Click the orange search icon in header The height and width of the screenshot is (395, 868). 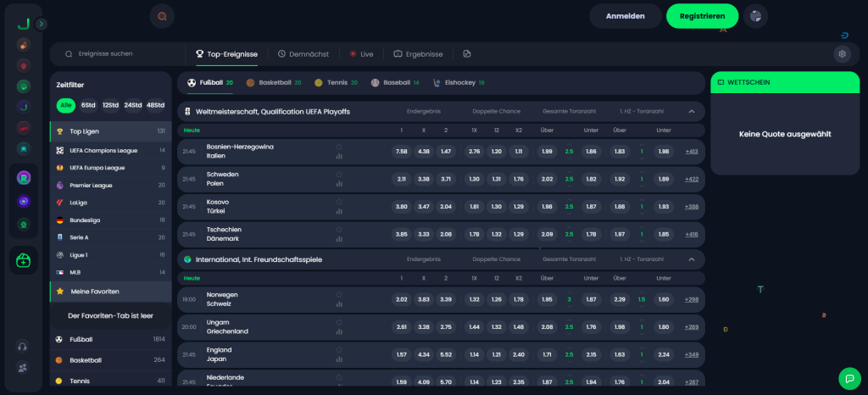click(162, 16)
